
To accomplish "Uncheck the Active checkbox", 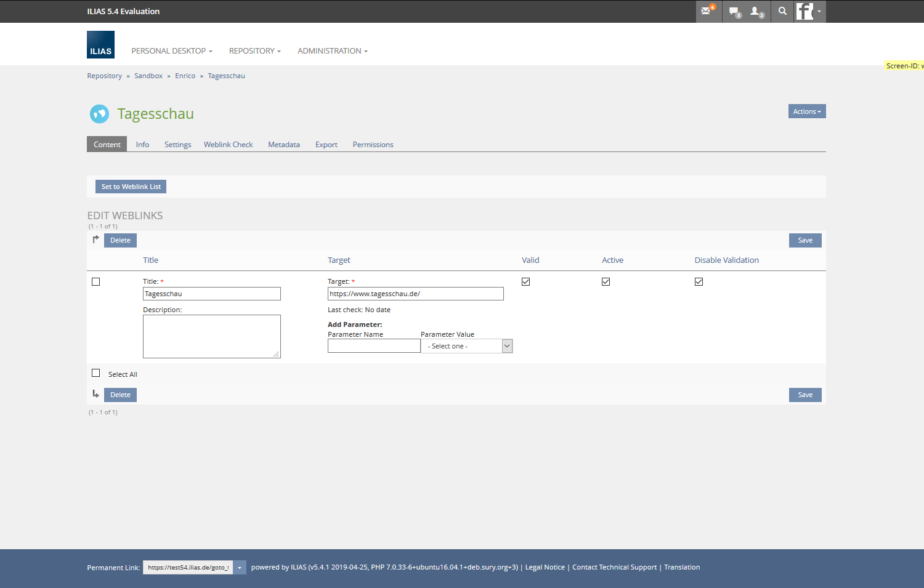I will tap(606, 281).
